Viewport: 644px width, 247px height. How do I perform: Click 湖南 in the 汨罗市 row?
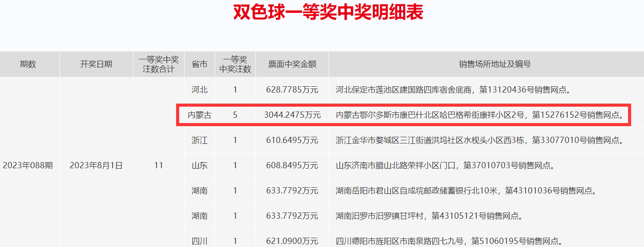[x=200, y=216]
